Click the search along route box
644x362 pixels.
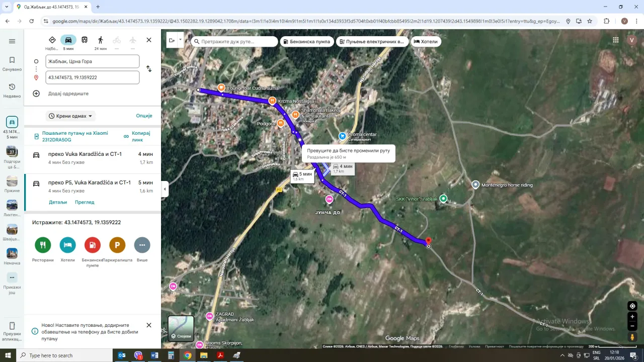click(x=234, y=41)
